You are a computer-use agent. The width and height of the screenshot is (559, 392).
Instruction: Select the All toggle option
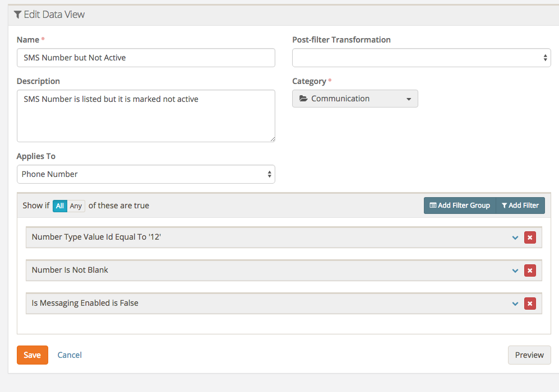point(60,206)
